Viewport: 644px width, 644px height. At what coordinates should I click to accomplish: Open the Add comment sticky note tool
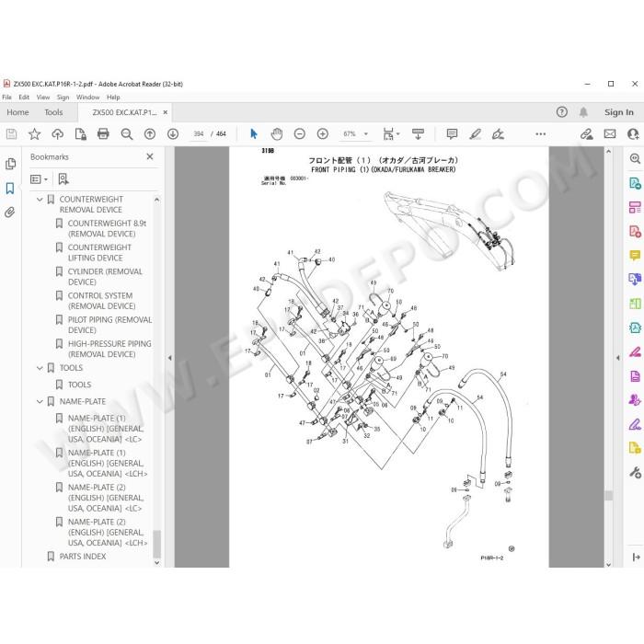(x=452, y=133)
